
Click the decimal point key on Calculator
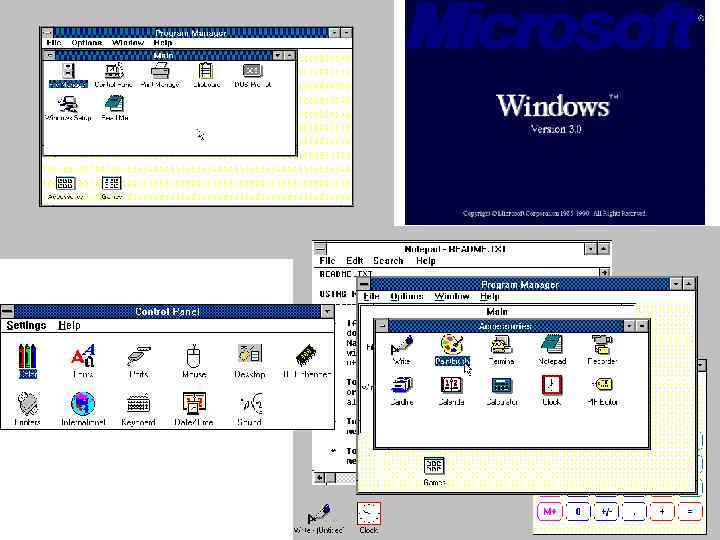point(634,511)
